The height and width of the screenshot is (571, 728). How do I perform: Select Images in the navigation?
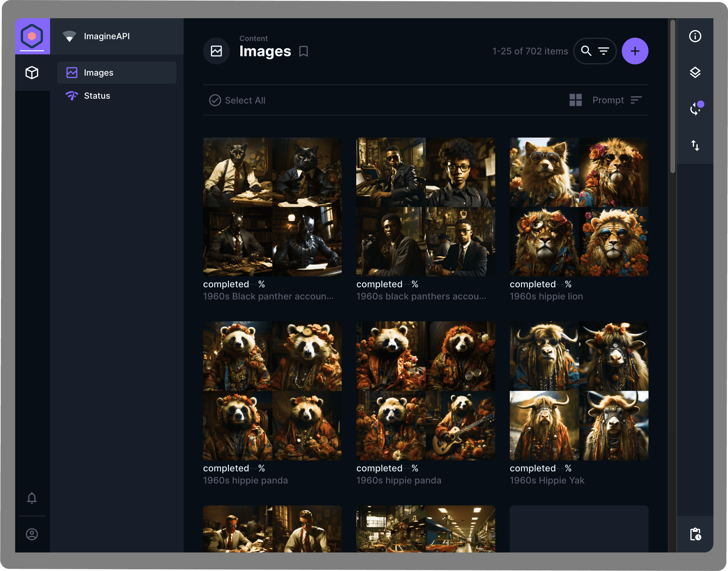tap(117, 73)
